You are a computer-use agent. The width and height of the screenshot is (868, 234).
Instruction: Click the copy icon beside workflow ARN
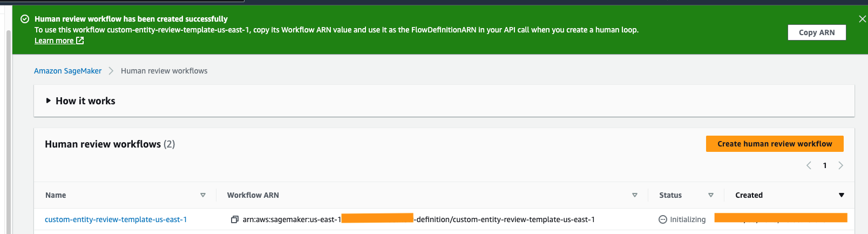[234, 219]
